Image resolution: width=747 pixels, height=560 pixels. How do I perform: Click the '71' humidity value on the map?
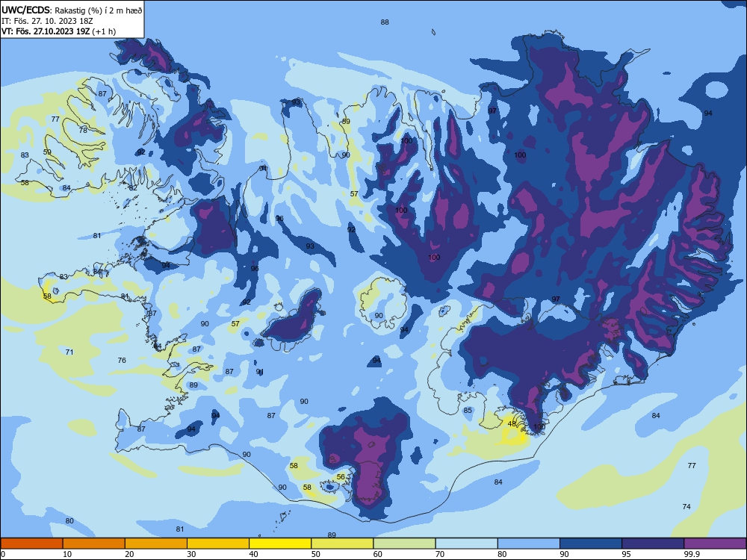69,352
